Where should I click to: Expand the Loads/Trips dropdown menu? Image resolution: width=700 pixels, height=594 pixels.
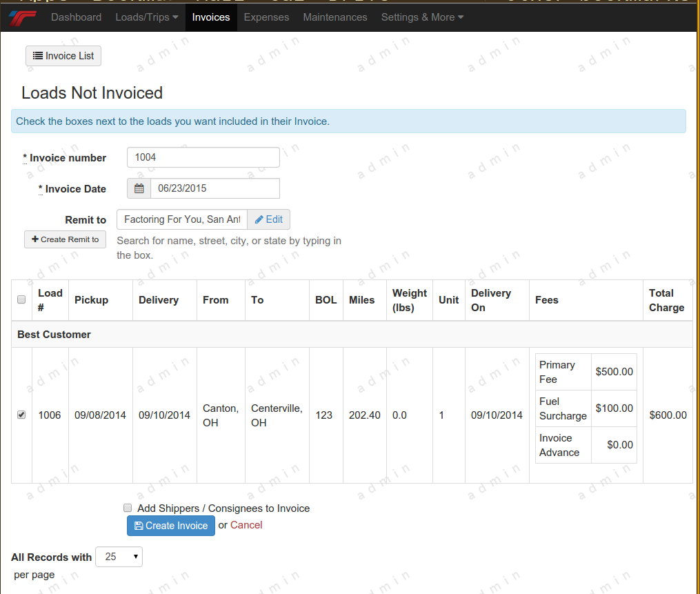click(x=146, y=17)
